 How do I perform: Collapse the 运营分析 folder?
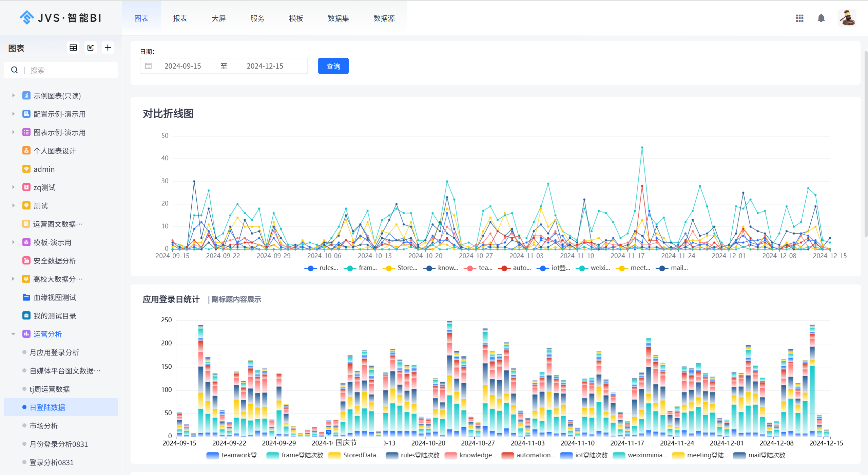pos(13,334)
